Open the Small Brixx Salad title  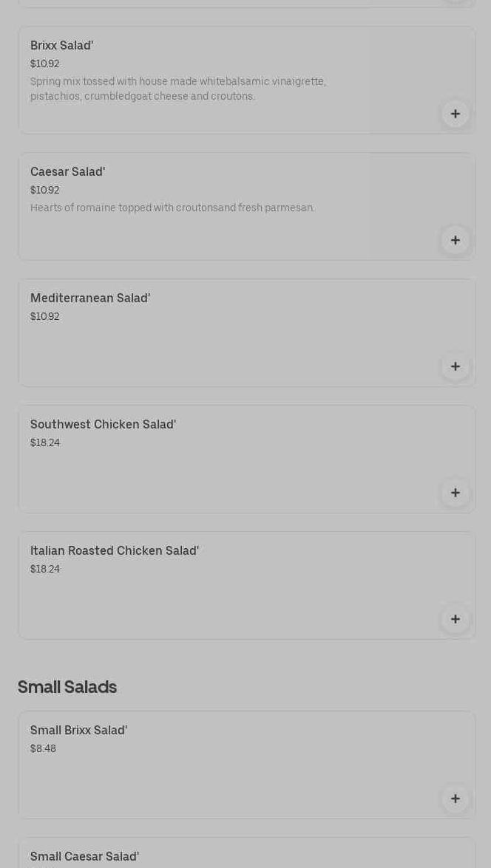[x=79, y=731]
